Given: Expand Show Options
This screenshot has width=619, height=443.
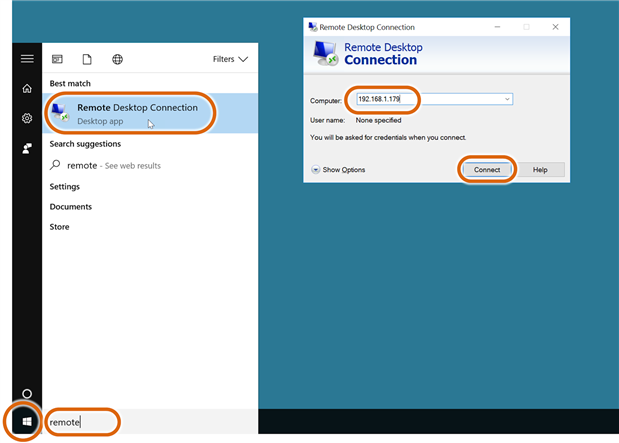Looking at the screenshot, I should [x=338, y=170].
